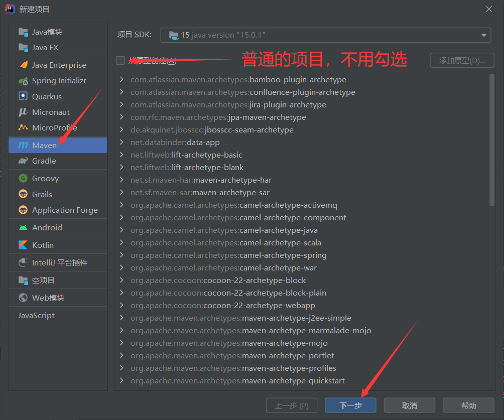Viewport: 504px width, 420px height.
Task: Click the 空项目 folder icon
Action: click(23, 280)
